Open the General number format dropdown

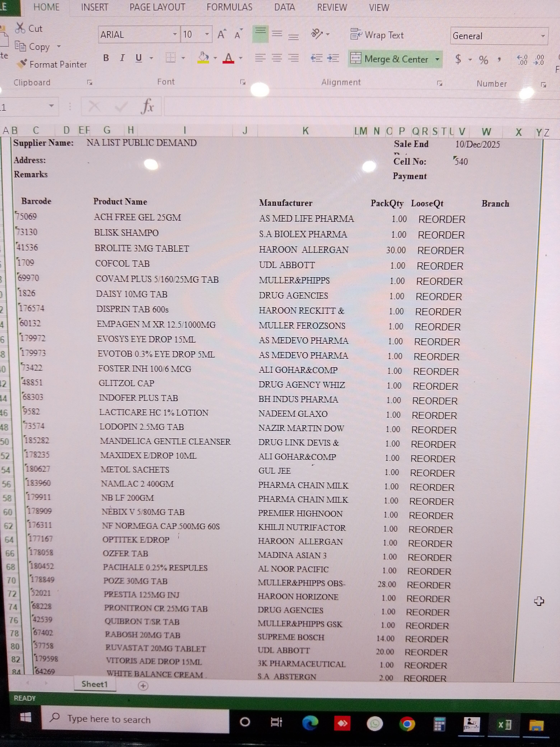[543, 36]
